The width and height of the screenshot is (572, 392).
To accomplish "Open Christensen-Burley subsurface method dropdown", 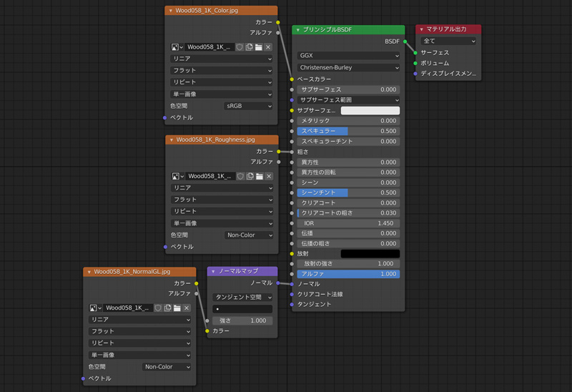I will [348, 67].
